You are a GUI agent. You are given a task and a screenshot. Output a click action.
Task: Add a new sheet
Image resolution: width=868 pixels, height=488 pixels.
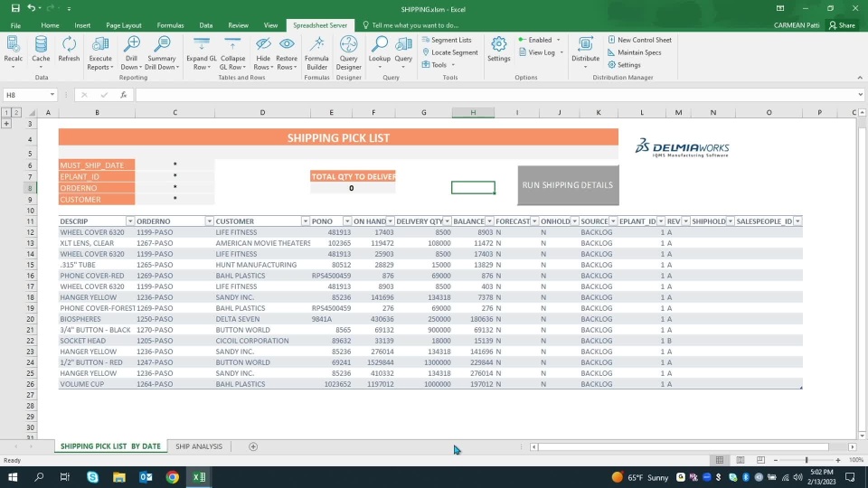pos(253,446)
